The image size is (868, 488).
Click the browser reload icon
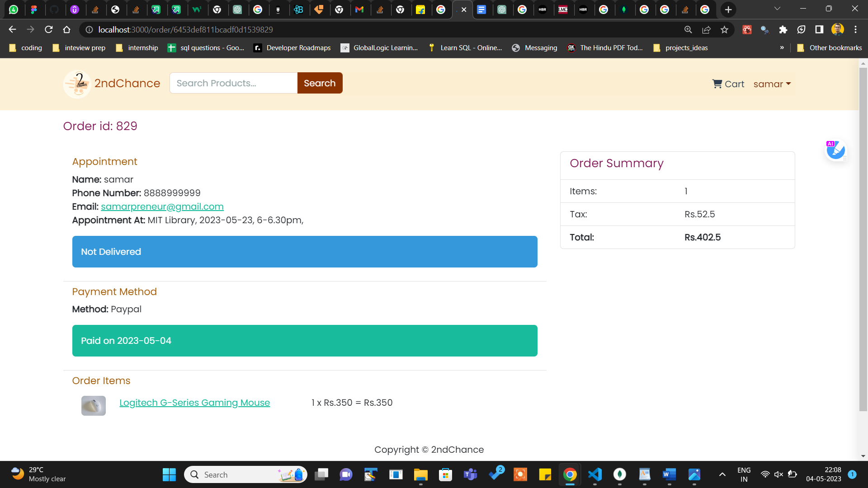pyautogui.click(x=49, y=29)
